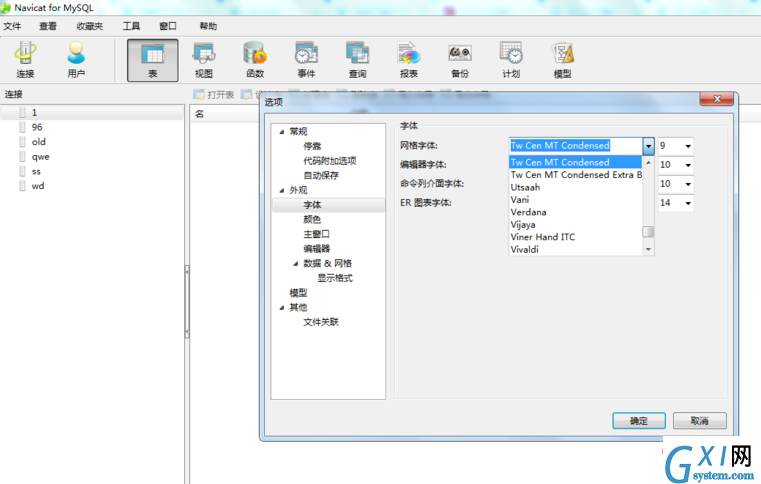Click the 查询 (Query) toolbar icon
Screen dimensions: 761x484
(358, 60)
